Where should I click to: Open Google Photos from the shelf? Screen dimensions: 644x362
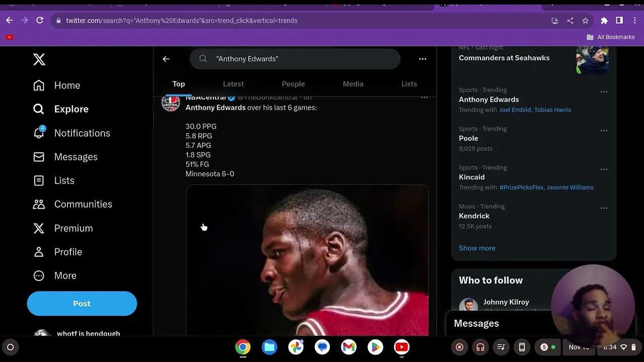tap(296, 347)
